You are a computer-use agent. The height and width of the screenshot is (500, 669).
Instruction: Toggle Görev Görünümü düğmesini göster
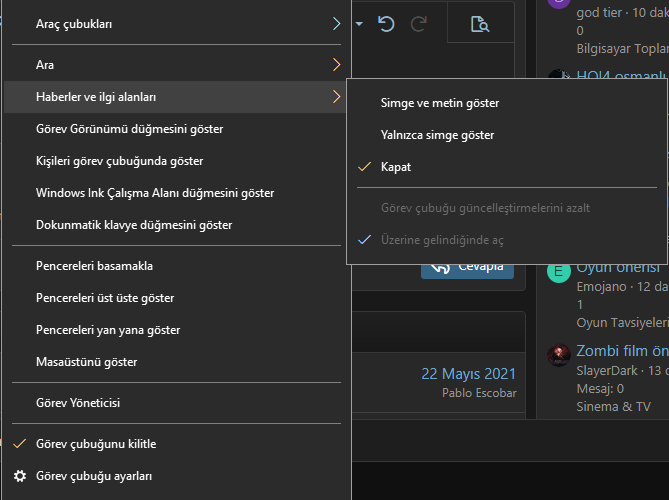(x=177, y=129)
